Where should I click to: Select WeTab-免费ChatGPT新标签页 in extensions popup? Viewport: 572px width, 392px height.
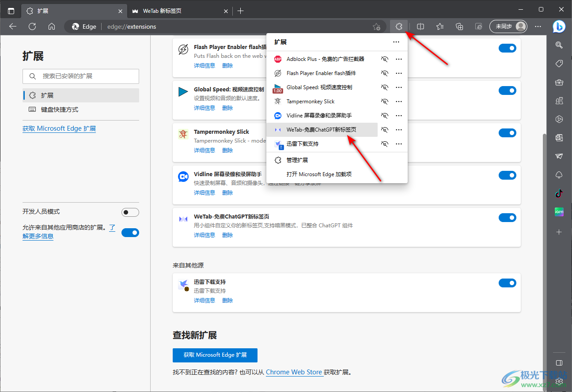tap(322, 130)
